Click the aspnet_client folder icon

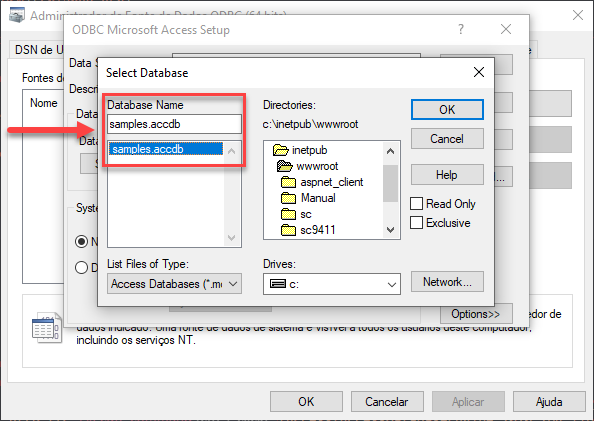point(289,182)
